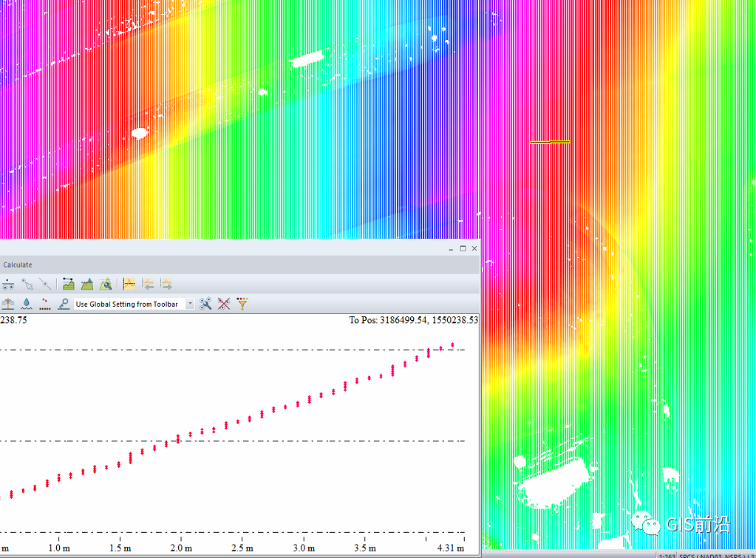
Task: Click the water drop classification icon
Action: 27,304
